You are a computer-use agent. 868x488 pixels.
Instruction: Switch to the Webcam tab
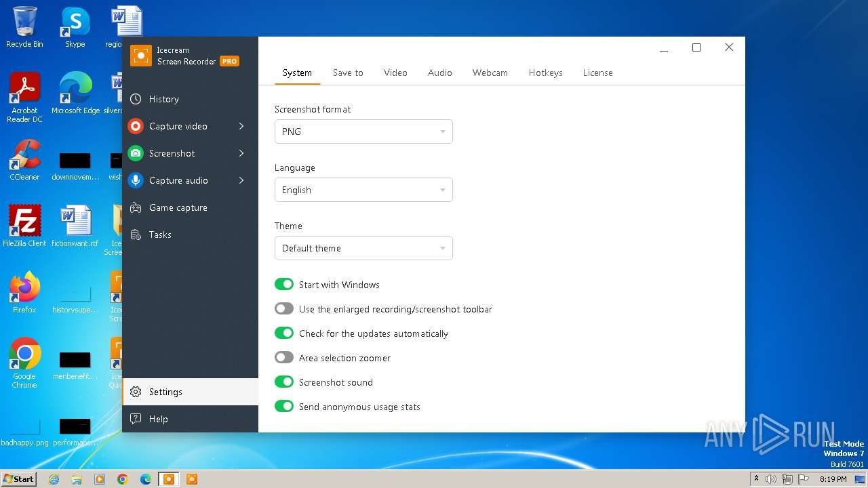[x=490, y=73]
